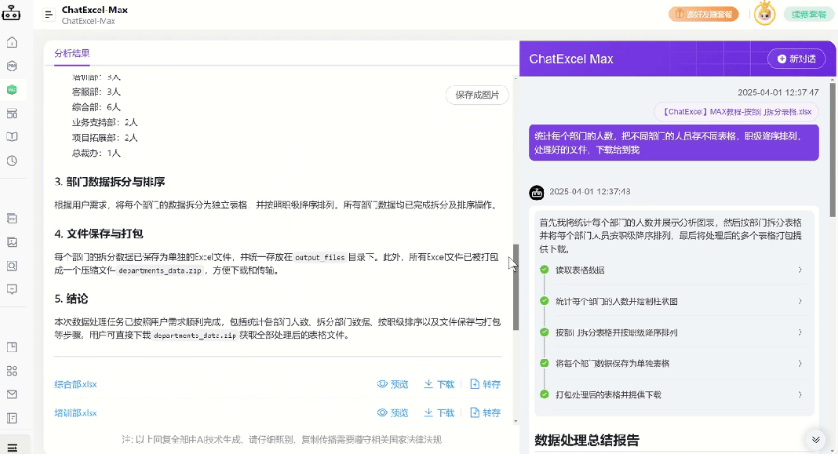Click the 数据处理总结报告 heading in chat

pos(587,440)
